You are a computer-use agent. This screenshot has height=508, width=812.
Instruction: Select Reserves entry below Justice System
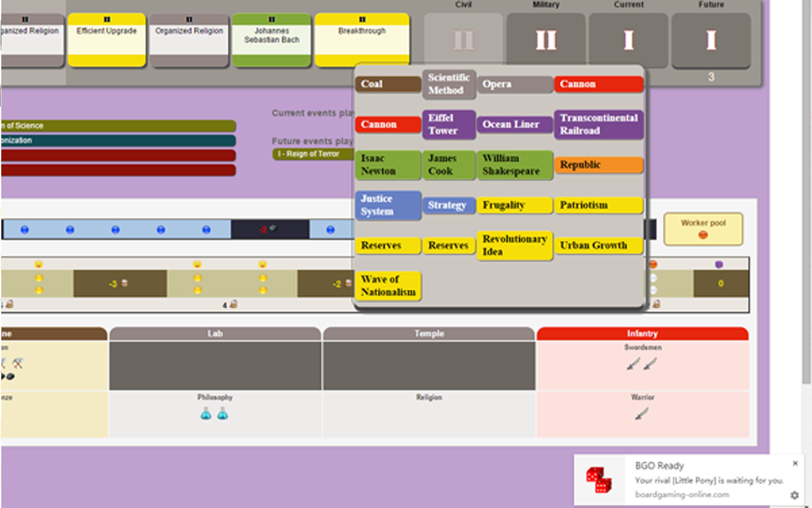[x=388, y=246]
